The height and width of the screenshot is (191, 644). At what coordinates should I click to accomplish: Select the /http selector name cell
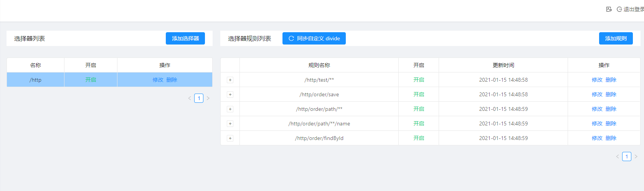(35, 80)
